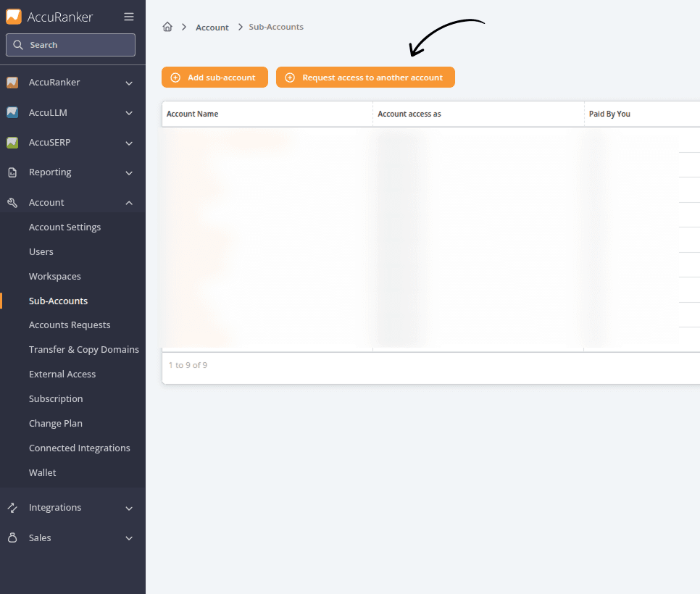Open the Wallet page
This screenshot has height=594, width=700.
43,472
